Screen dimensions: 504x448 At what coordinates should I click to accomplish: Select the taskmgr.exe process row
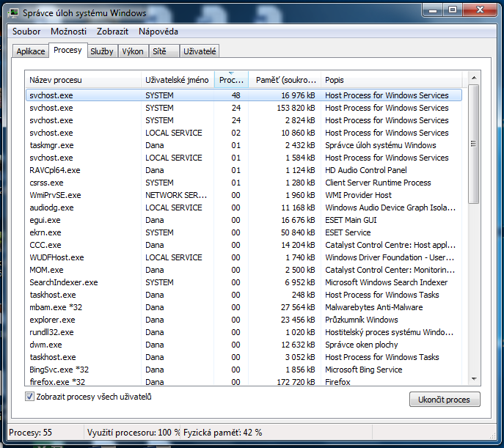pyautogui.click(x=244, y=145)
